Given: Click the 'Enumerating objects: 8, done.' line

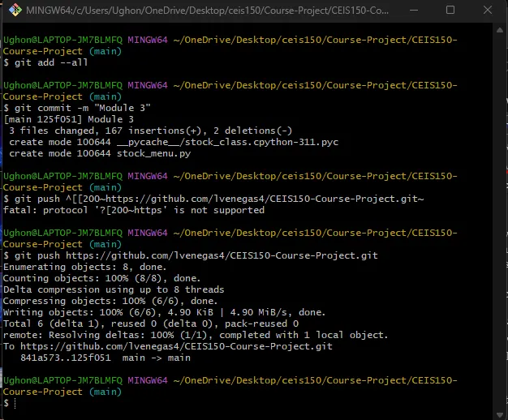Looking at the screenshot, I should point(85,267).
